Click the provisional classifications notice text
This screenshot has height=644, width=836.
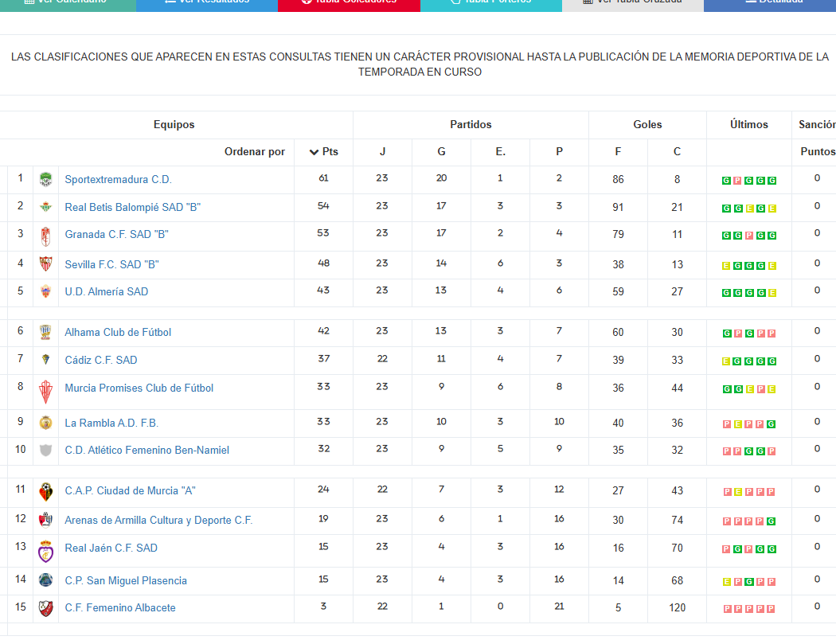[420, 64]
